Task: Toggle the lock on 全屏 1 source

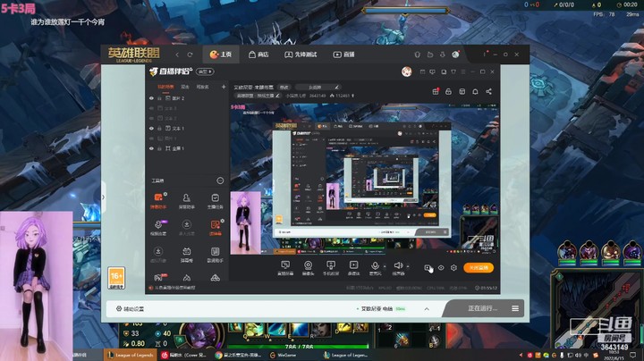Action: click(159, 148)
